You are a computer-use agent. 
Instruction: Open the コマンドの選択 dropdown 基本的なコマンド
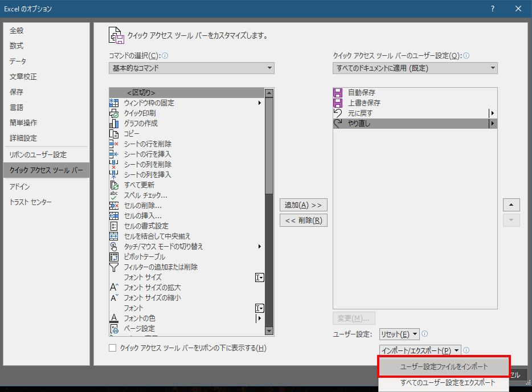[x=191, y=68]
